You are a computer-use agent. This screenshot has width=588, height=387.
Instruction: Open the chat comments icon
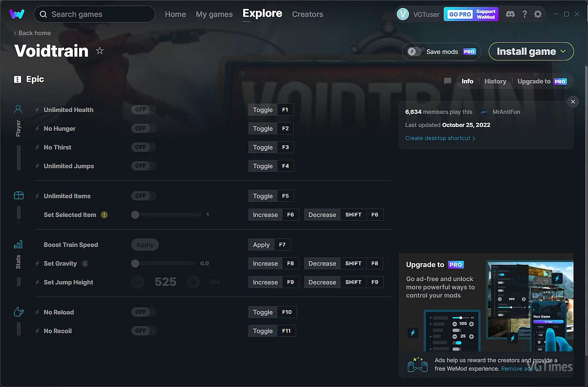pos(447,81)
